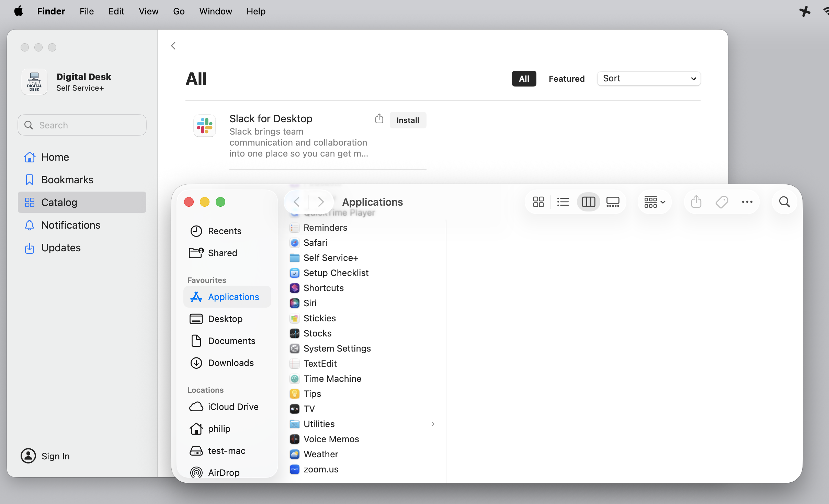Switch Finder to gallery view

pyautogui.click(x=613, y=202)
